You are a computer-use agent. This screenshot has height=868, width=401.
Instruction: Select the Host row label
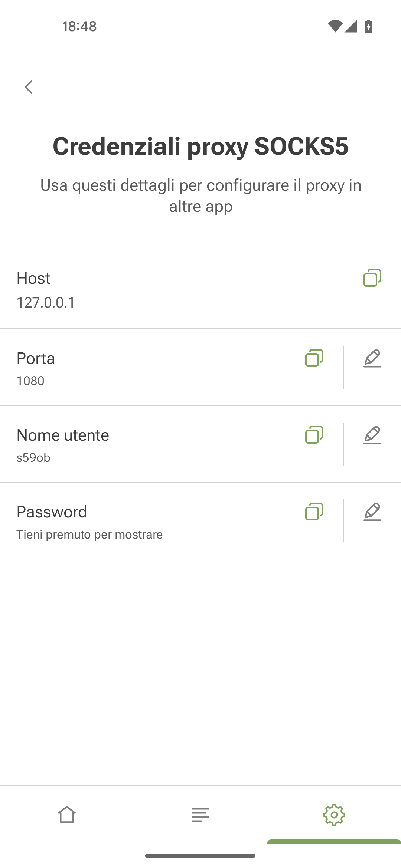pos(33,278)
